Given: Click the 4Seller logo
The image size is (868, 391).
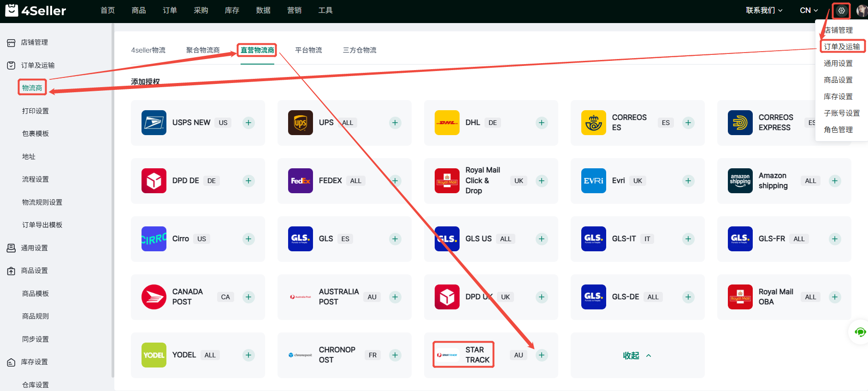Looking at the screenshot, I should (35, 10).
